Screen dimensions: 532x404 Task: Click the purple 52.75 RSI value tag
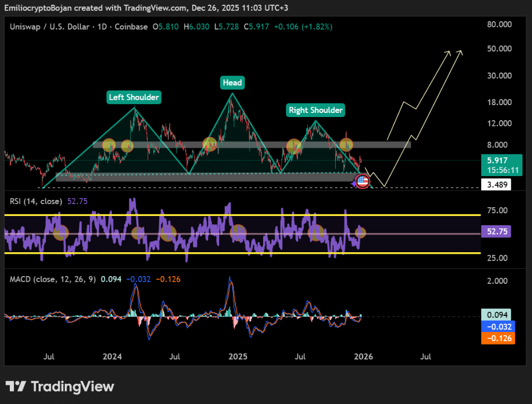[496, 233]
